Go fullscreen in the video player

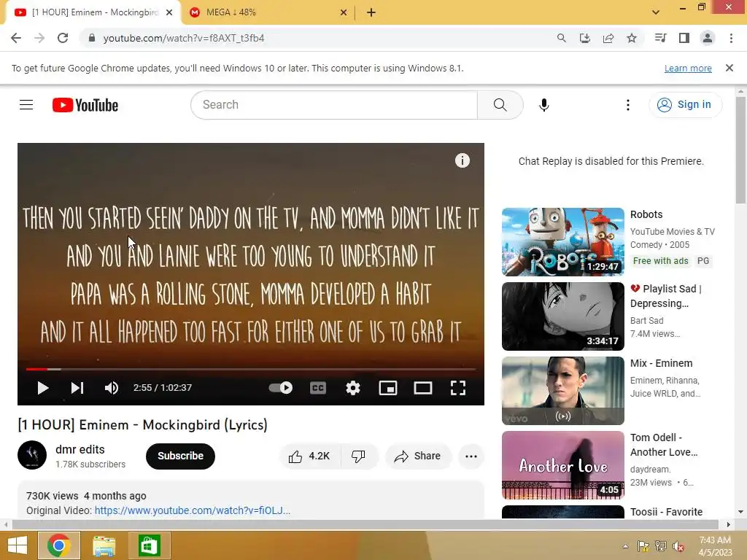pyautogui.click(x=458, y=388)
